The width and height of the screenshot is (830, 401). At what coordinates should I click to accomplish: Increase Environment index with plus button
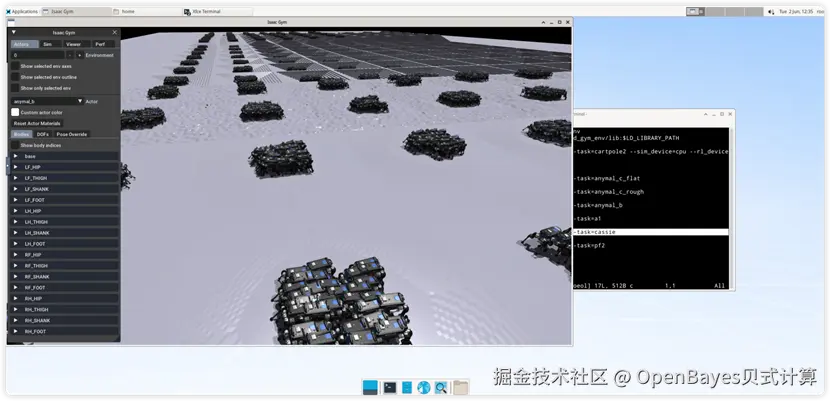coord(79,55)
